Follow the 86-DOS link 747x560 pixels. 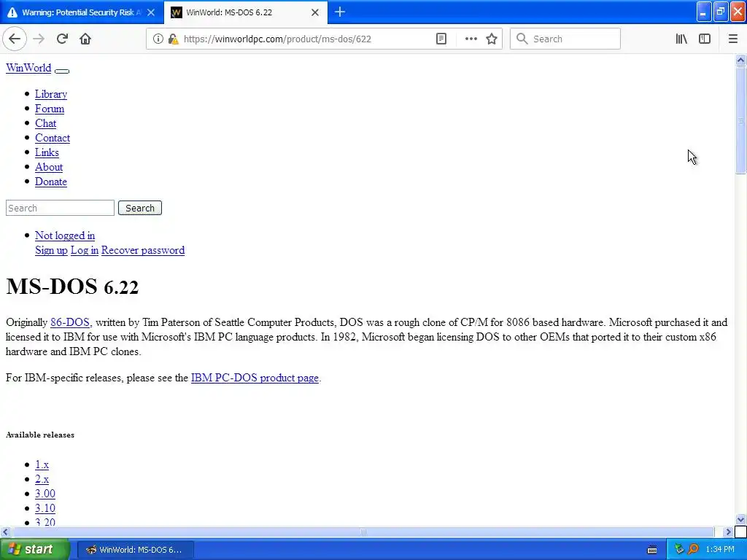coord(70,322)
